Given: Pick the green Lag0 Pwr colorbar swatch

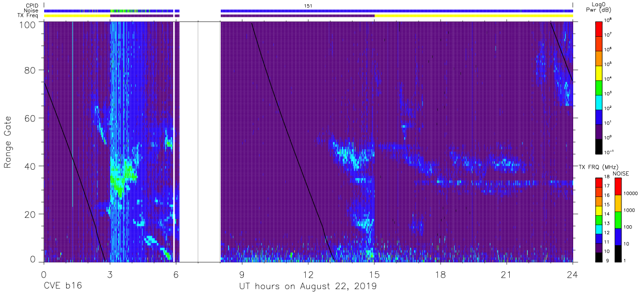Looking at the screenshot, I should click(x=599, y=87).
